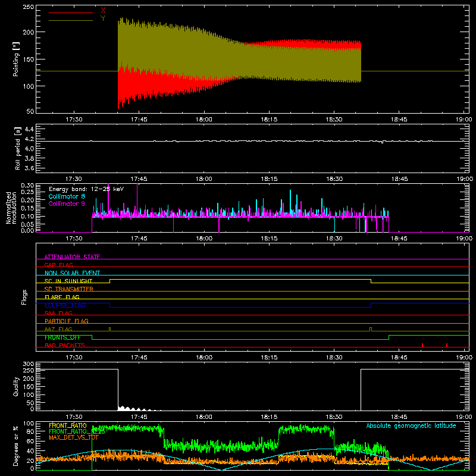Click the 'Quality' axis title

[x=16, y=386]
